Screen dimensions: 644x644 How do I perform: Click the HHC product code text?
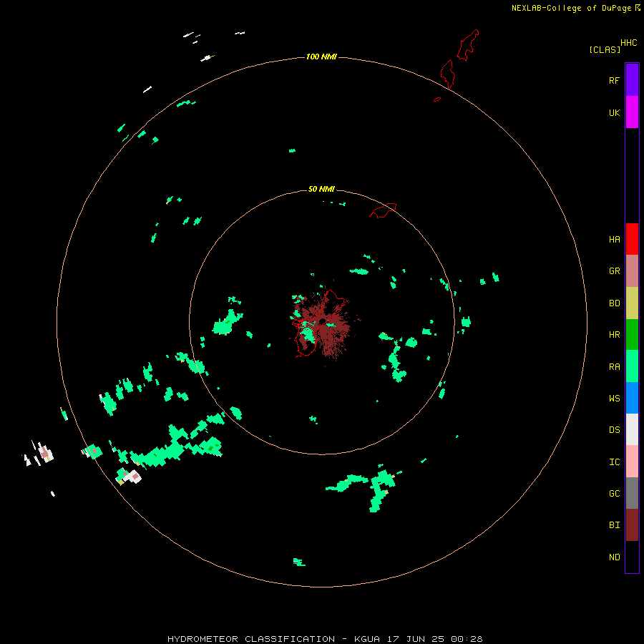(x=628, y=43)
